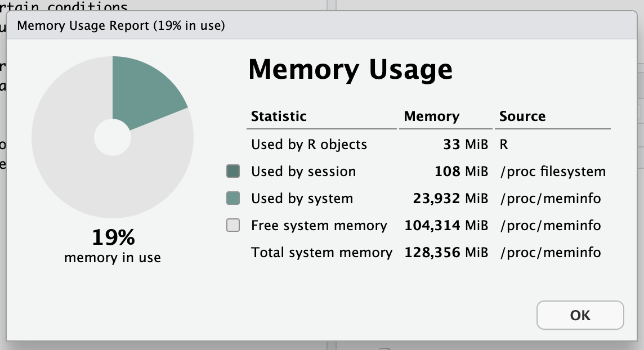Click the large '19%' figure below the chart

(x=113, y=237)
